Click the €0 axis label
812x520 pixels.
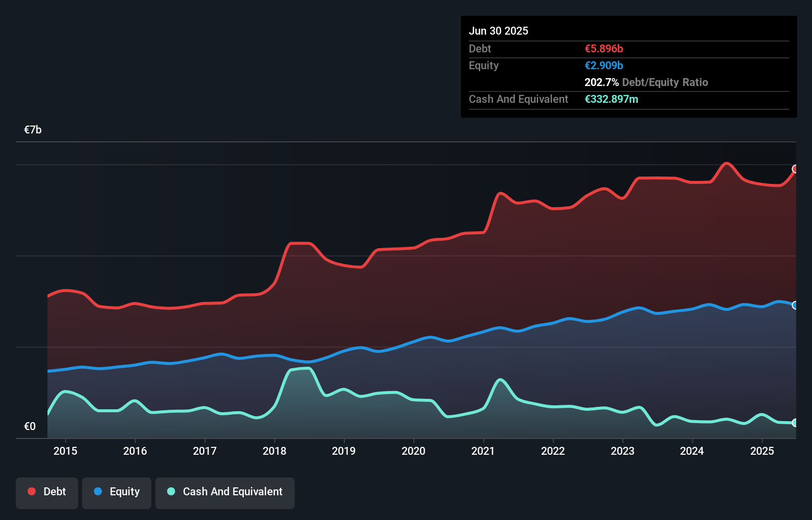30,426
